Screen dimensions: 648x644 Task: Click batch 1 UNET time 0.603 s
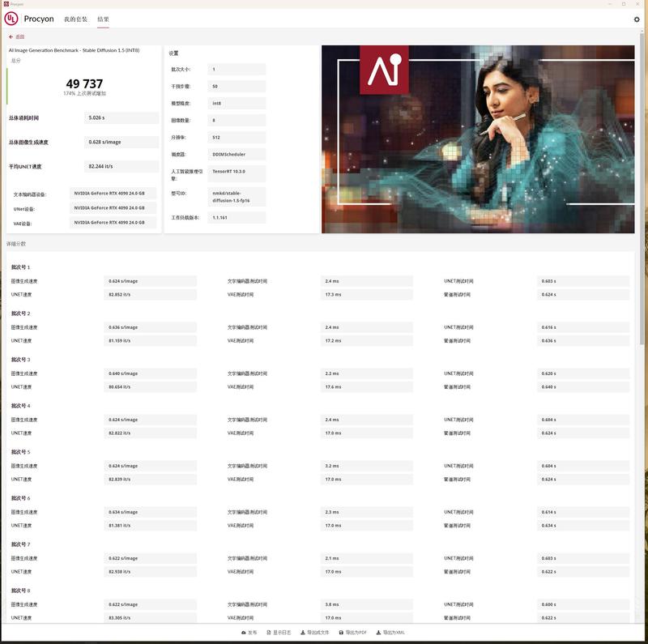tap(582, 281)
